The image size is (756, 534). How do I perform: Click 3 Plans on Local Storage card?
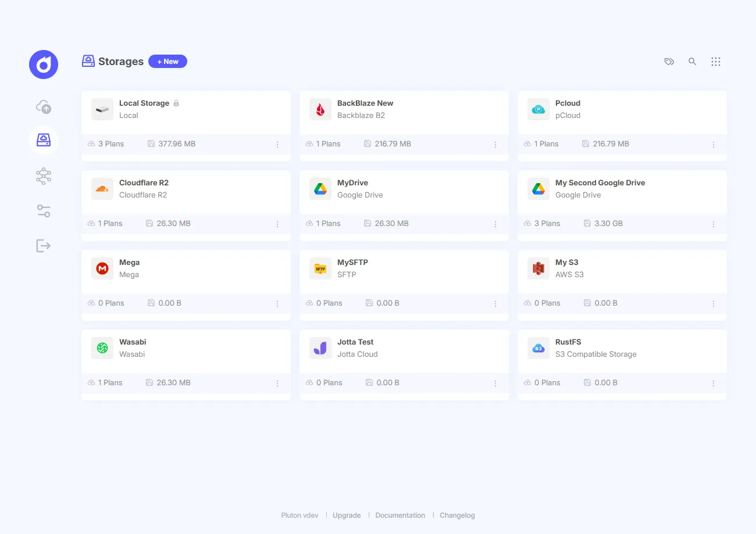click(111, 144)
